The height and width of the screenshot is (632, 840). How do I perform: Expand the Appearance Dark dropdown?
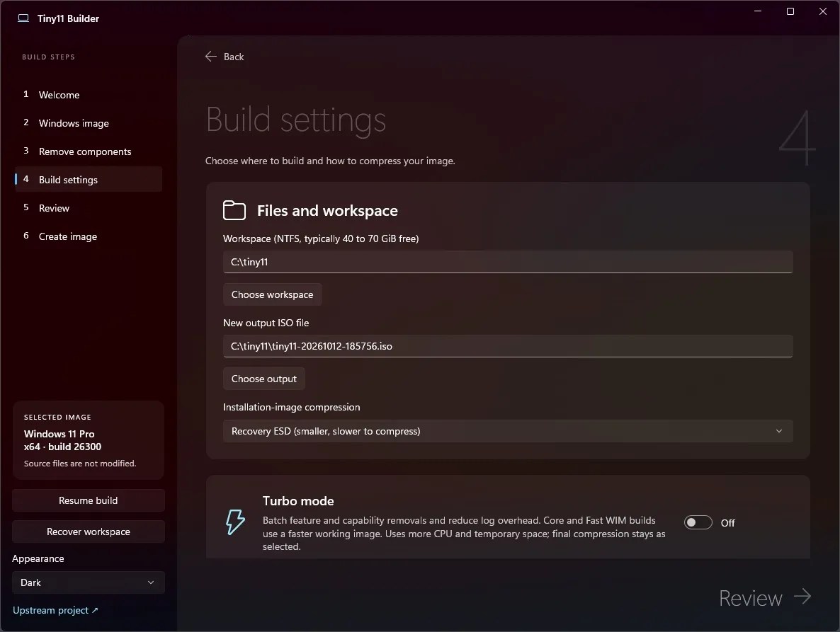[89, 582]
